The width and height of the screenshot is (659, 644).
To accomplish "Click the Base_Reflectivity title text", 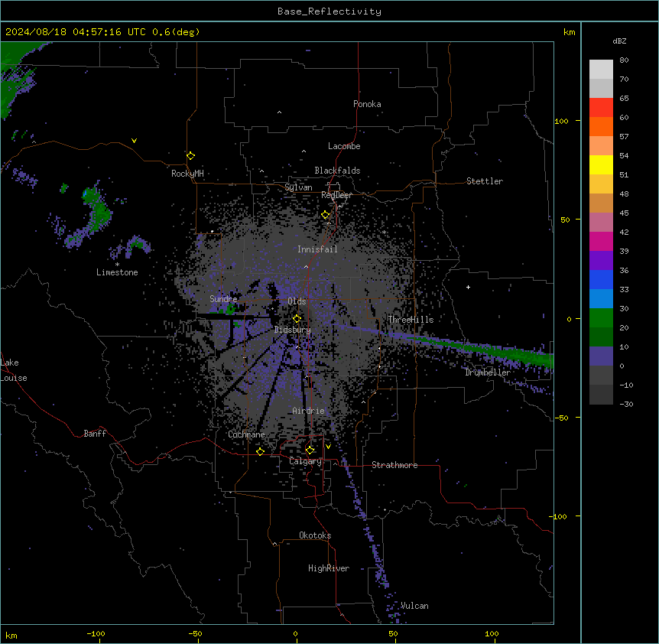I will [329, 11].
